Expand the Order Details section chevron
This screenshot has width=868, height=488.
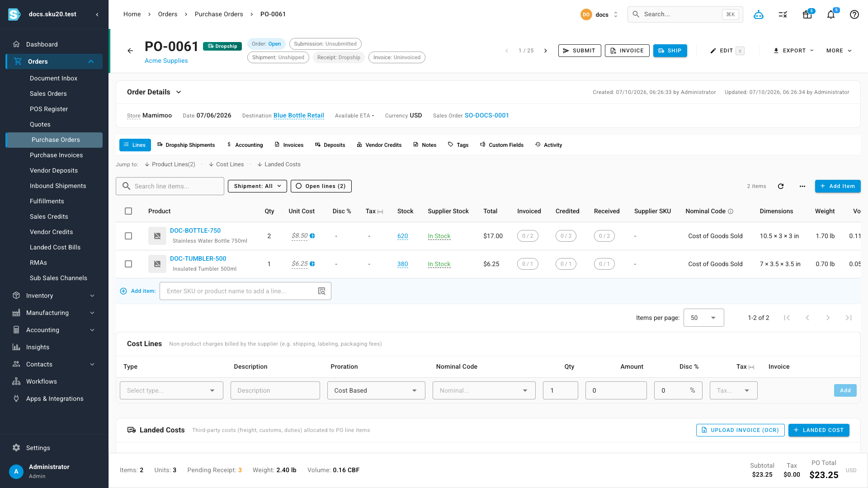point(179,92)
